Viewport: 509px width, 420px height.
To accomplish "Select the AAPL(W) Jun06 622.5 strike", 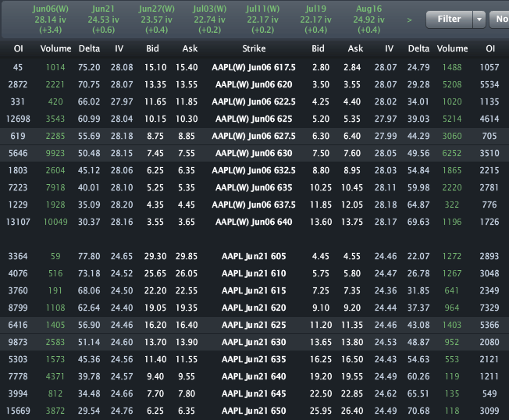I will click(x=254, y=102).
